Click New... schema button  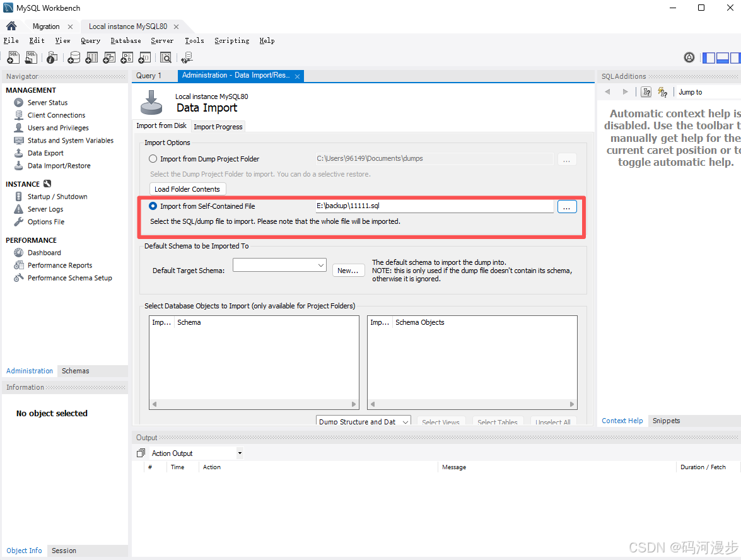pos(348,271)
